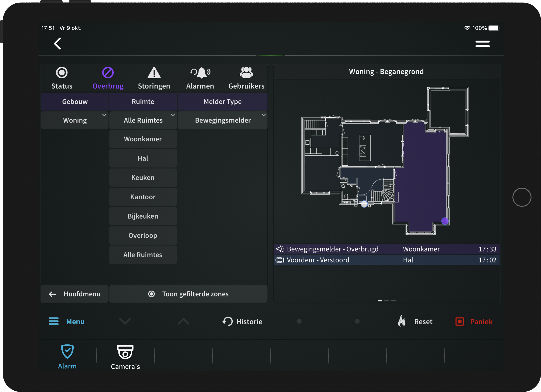This screenshot has width=541, height=392.
Task: Toggle Toon gefilterde zones radio
Action: tap(152, 294)
